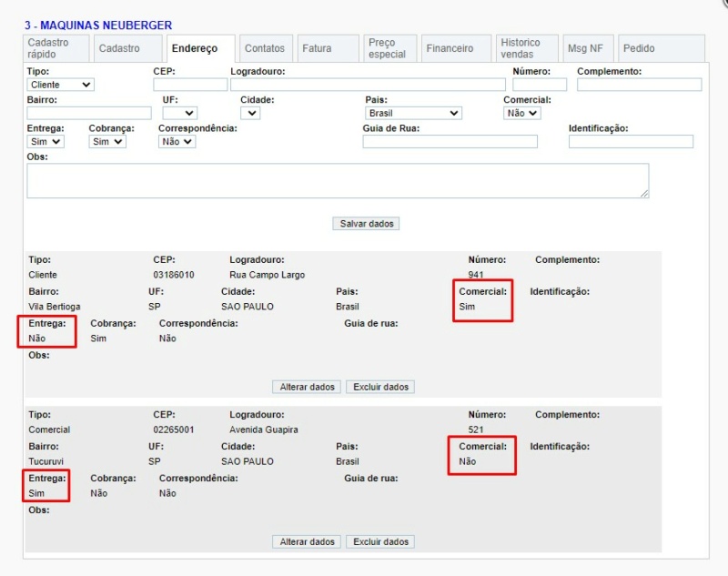
Task: Open the Cobrança dropdown set to Sim
Action: tap(107, 142)
